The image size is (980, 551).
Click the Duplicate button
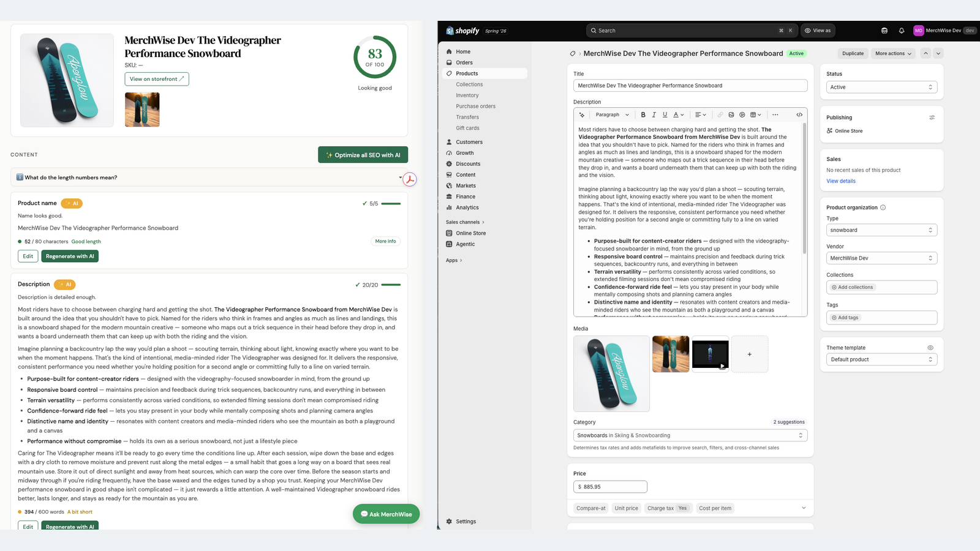pos(853,54)
